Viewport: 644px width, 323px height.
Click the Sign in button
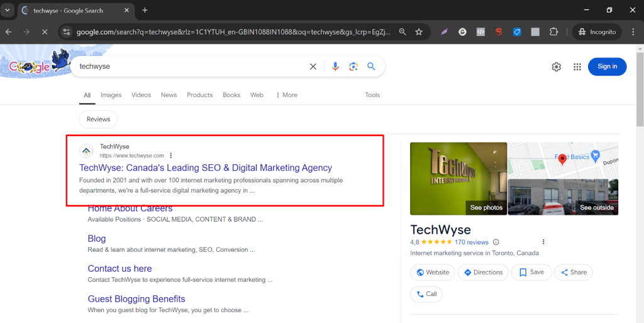(607, 67)
